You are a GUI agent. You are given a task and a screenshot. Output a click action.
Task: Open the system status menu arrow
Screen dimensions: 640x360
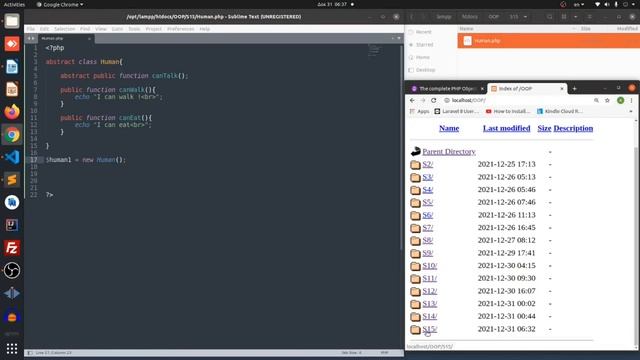pyautogui.click(x=633, y=4)
